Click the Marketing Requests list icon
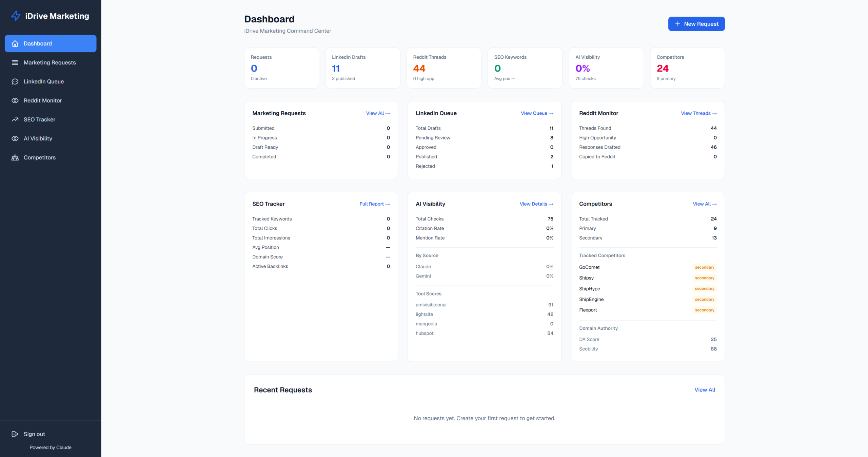The width and height of the screenshot is (868, 457). tap(15, 62)
